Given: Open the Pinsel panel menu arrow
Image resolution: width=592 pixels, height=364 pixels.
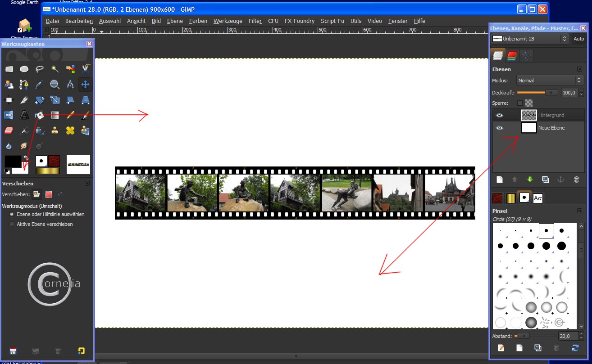Looking at the screenshot, I should click(580, 211).
